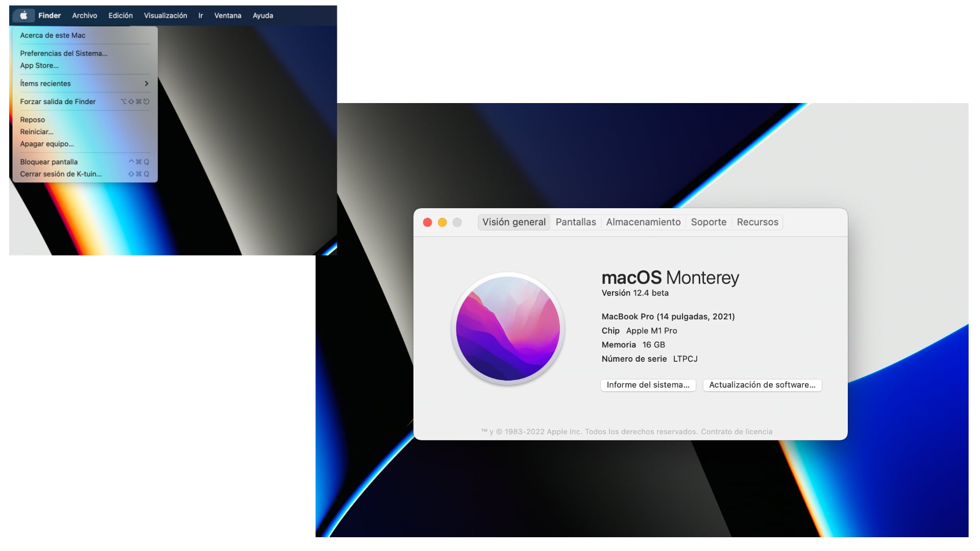980x551 pixels.
Task: Switch to the Pantallas tab
Action: 575,222
